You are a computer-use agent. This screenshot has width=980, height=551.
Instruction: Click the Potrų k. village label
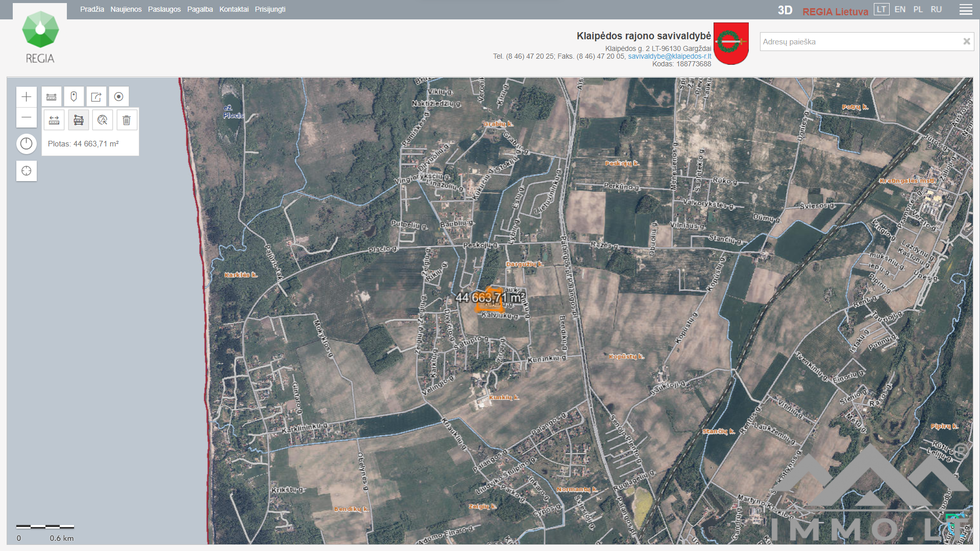point(855,107)
